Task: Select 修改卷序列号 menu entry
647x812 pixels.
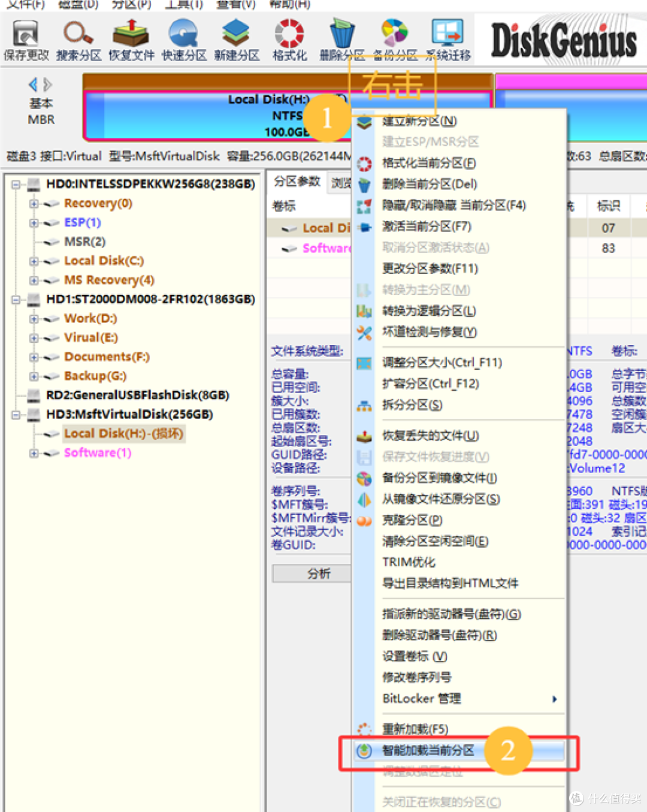Action: pos(459,677)
